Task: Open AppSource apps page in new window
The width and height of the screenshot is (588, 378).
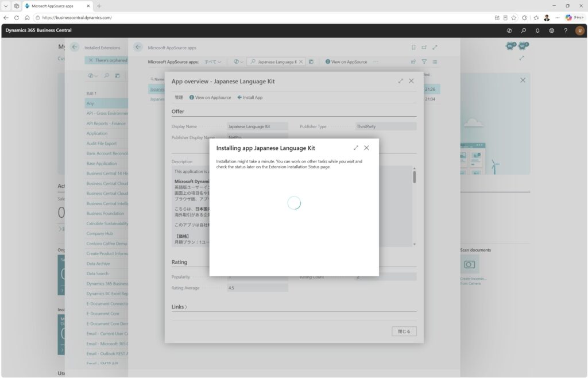Action: pyautogui.click(x=424, y=47)
